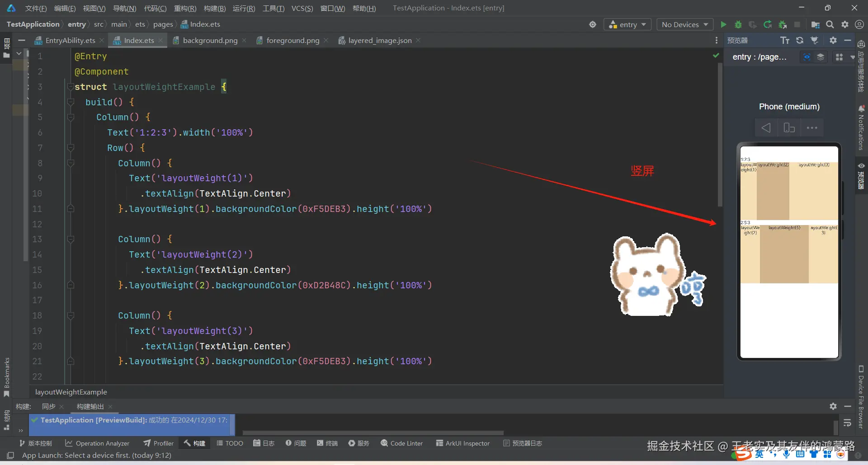The image size is (868, 465).
Task: Close the Index.ets tab
Action: [160, 40]
